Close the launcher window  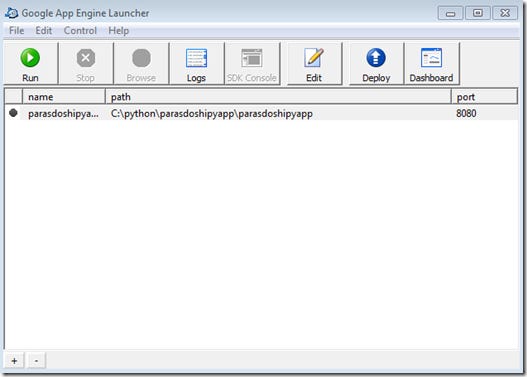[505, 13]
